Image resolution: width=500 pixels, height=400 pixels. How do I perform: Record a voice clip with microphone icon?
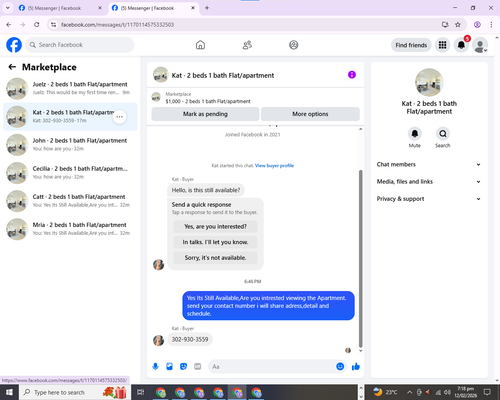pos(155,367)
